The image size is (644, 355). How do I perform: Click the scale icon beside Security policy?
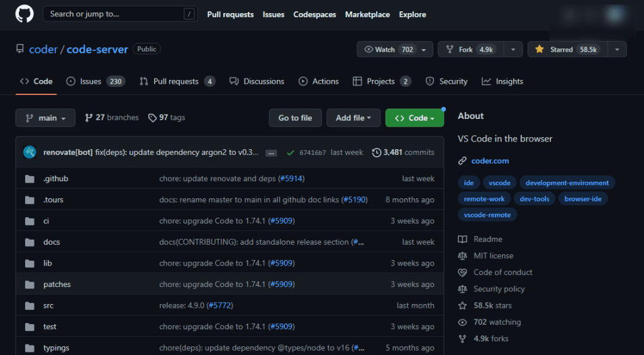pos(462,289)
